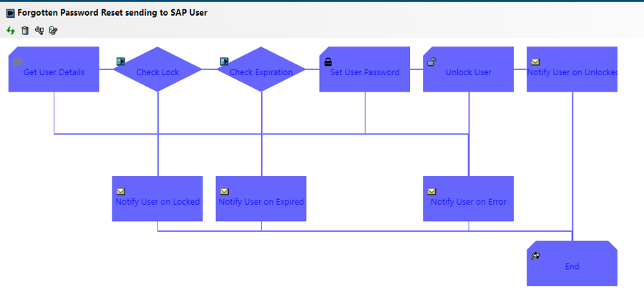This screenshot has height=292, width=644.
Task: Click the Unlock User step label
Action: click(469, 72)
